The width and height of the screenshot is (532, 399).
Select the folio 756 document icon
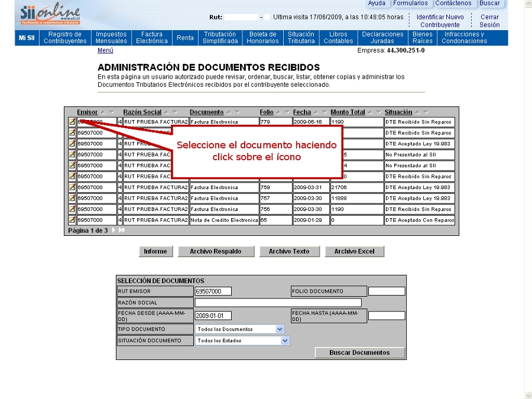click(x=72, y=209)
